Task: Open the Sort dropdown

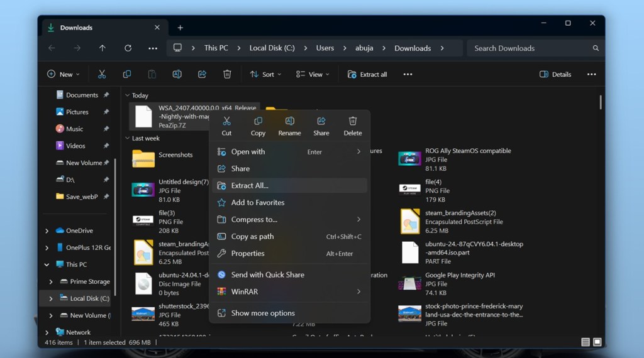Action: [265, 74]
